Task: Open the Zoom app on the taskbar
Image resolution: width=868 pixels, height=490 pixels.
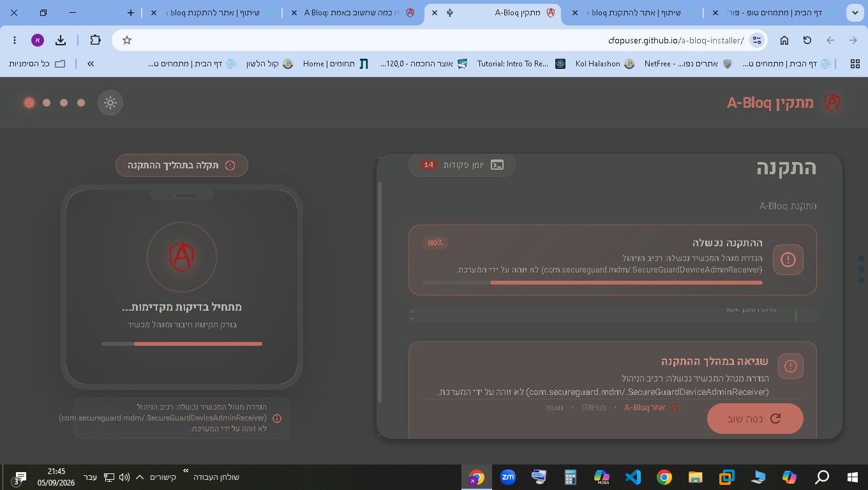Action: point(508,477)
